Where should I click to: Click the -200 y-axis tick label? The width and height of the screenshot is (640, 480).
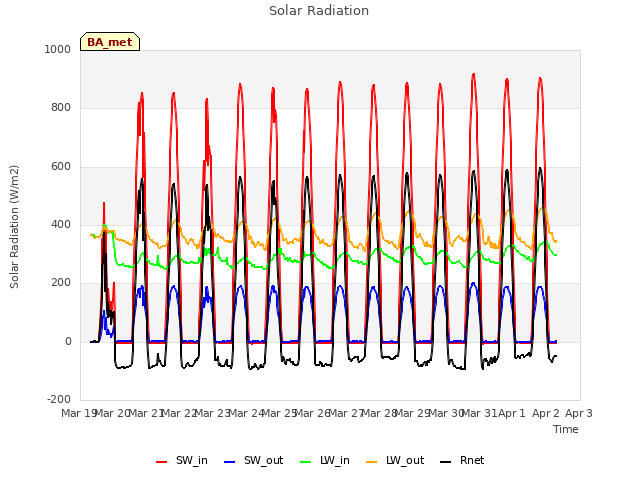tap(59, 399)
